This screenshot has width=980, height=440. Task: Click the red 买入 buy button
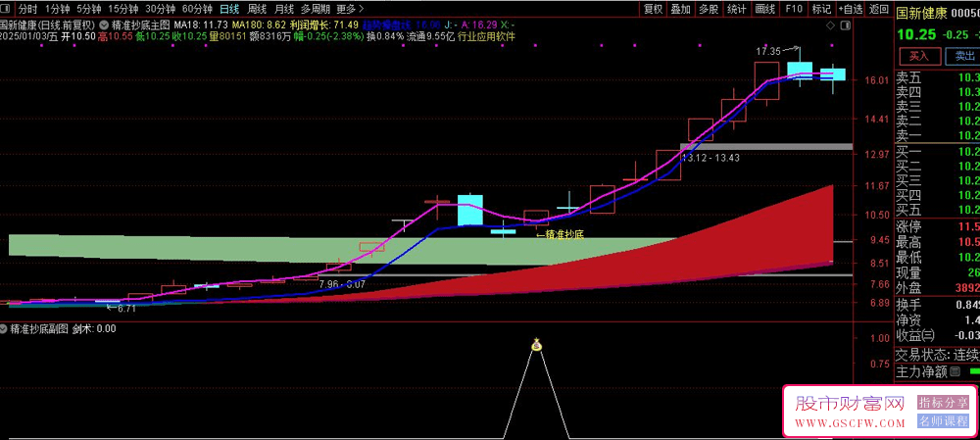(918, 56)
